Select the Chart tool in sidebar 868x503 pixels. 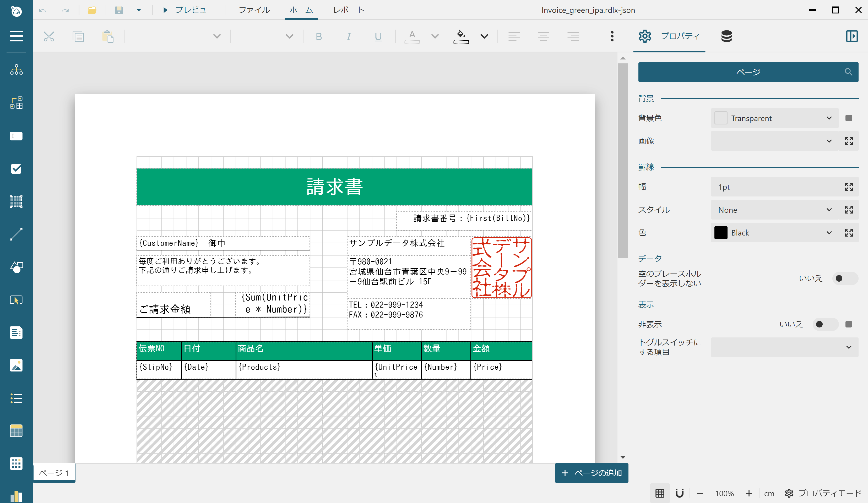pos(16,496)
